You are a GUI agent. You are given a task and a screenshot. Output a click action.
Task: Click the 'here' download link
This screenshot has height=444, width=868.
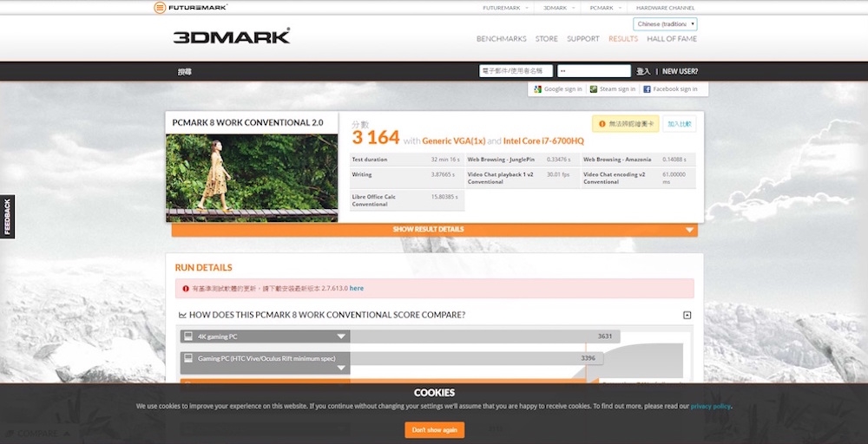(357, 289)
